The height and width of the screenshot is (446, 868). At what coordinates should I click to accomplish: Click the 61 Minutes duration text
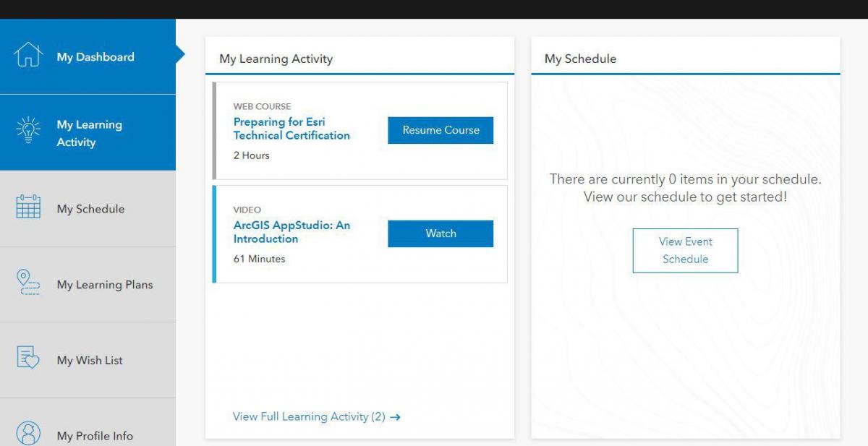(x=259, y=259)
